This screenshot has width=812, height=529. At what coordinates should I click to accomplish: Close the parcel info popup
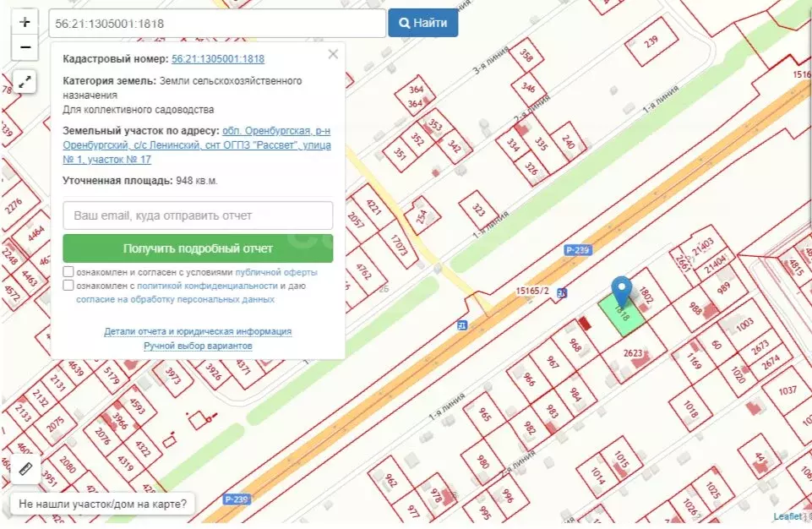pyautogui.click(x=333, y=54)
